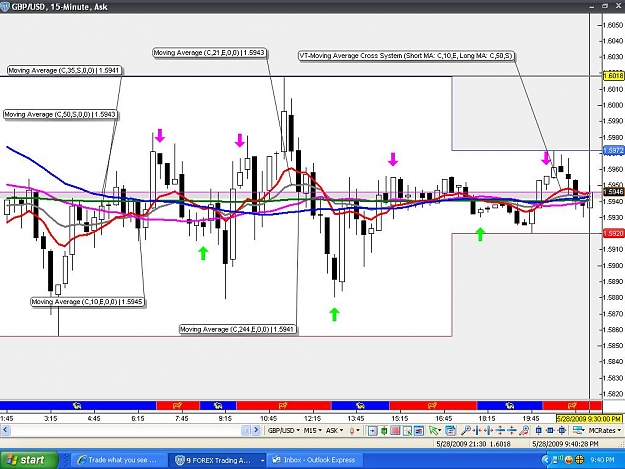
Task: Click the red 1.5920 price tag
Action: coord(613,233)
